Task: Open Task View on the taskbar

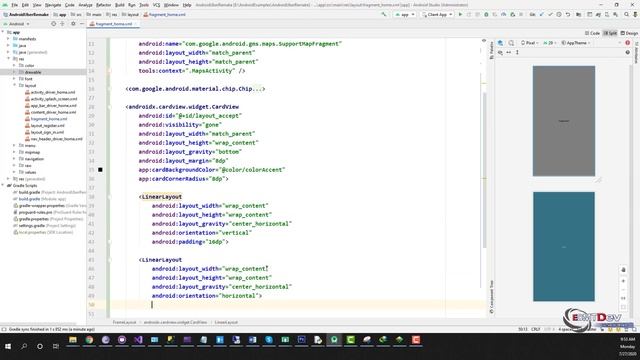Action: click(56, 346)
